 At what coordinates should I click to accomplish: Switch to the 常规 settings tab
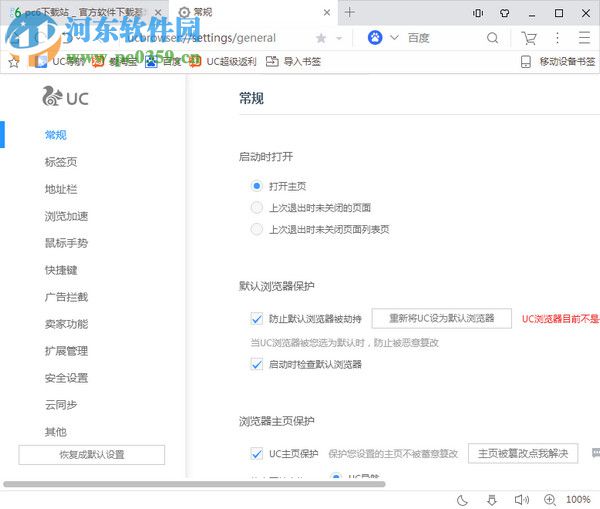click(x=253, y=13)
